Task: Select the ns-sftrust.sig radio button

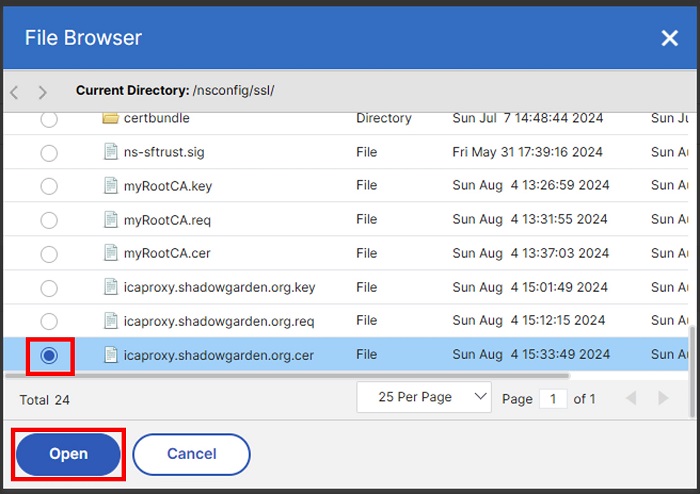Action: point(48,152)
